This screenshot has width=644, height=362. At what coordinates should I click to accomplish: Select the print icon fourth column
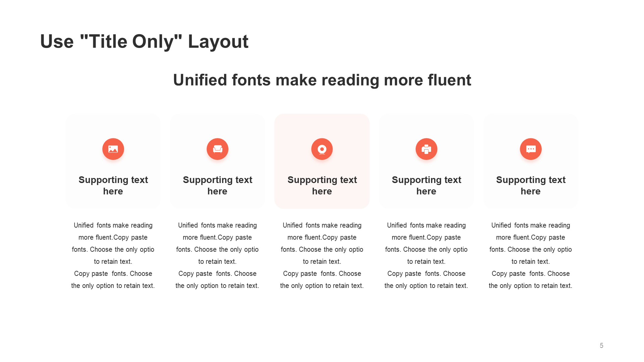pos(426,148)
